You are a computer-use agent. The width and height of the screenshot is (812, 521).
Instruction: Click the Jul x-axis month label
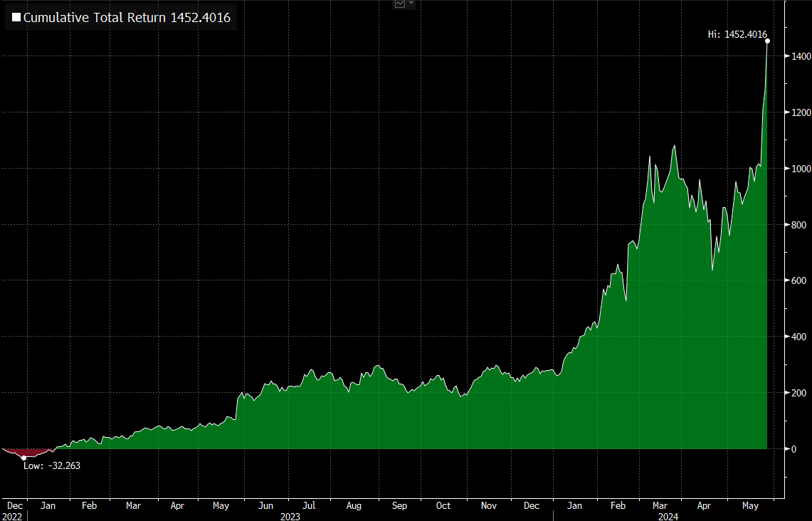point(309,505)
